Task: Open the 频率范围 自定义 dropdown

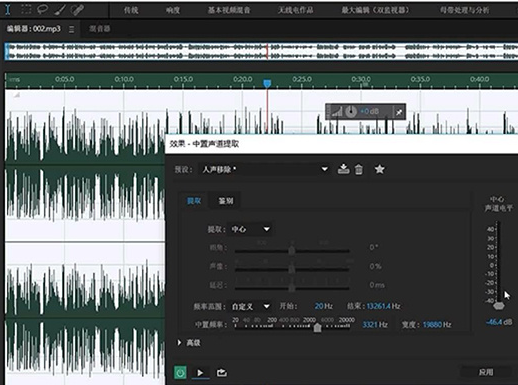Action: [249, 306]
